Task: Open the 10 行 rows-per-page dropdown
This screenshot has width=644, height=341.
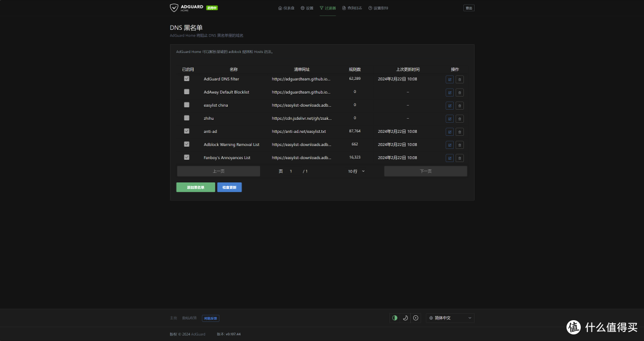Action: (356, 171)
